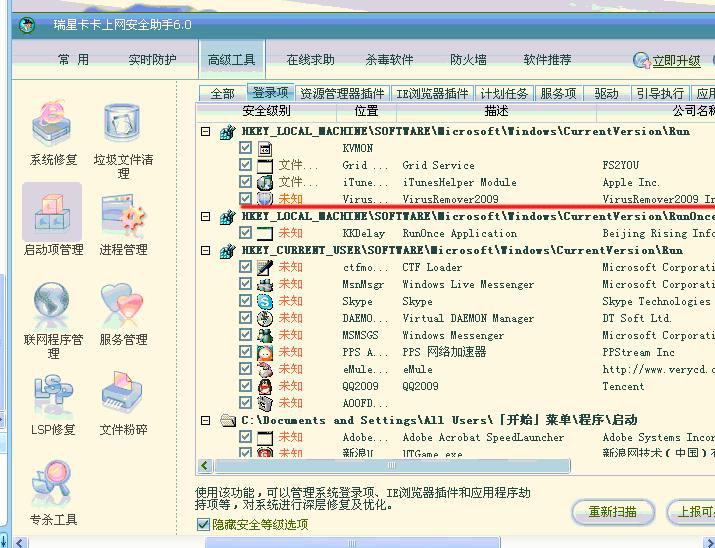Open 服务管理 service manager
Screen dimensions: 715x548
pyautogui.click(x=123, y=315)
